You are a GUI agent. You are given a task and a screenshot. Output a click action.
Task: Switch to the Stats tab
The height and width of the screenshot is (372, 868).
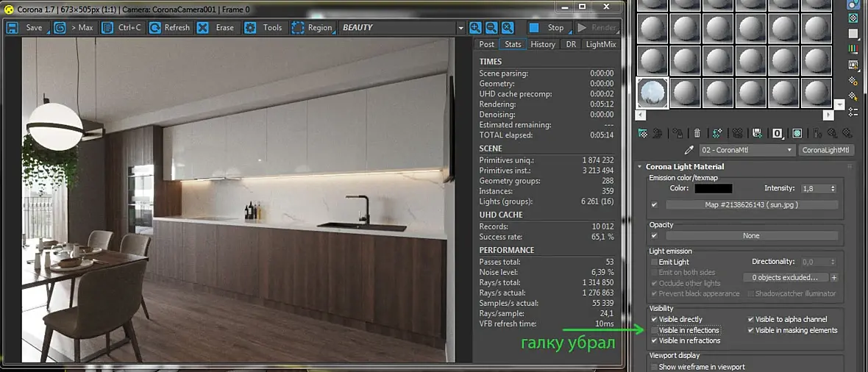pyautogui.click(x=513, y=44)
